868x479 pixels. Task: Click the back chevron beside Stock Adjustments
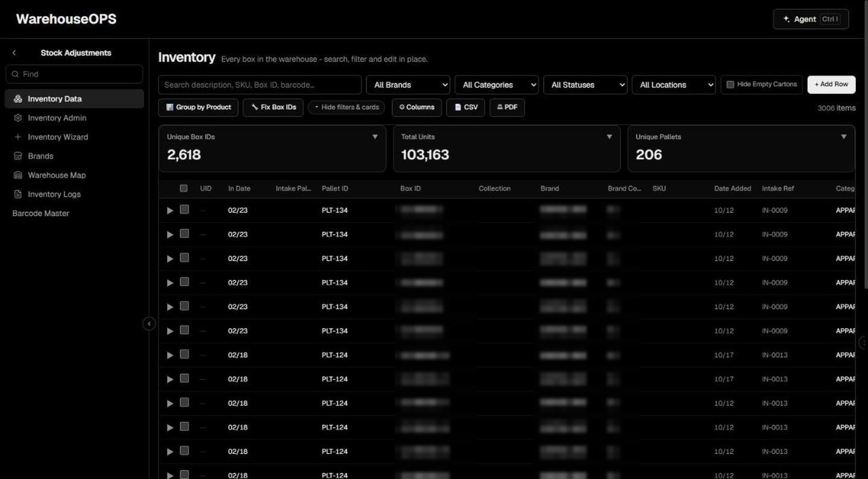coord(14,53)
